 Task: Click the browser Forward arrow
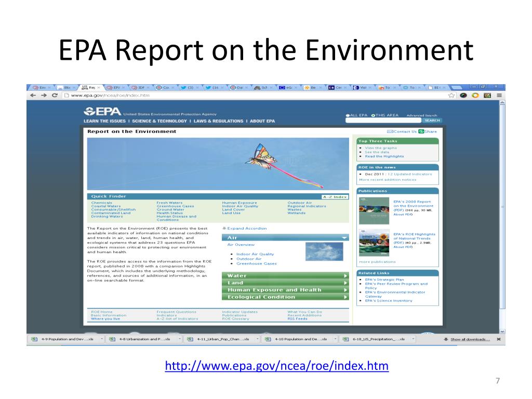(44, 96)
